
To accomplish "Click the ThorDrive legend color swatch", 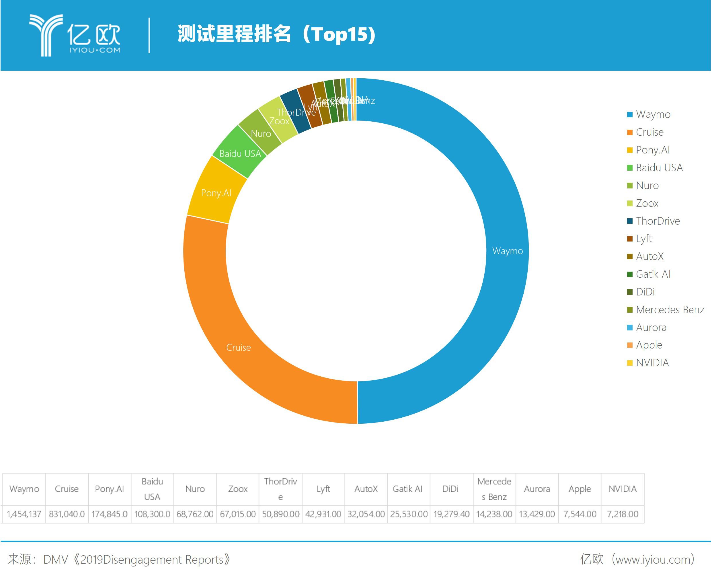I will pos(630,221).
